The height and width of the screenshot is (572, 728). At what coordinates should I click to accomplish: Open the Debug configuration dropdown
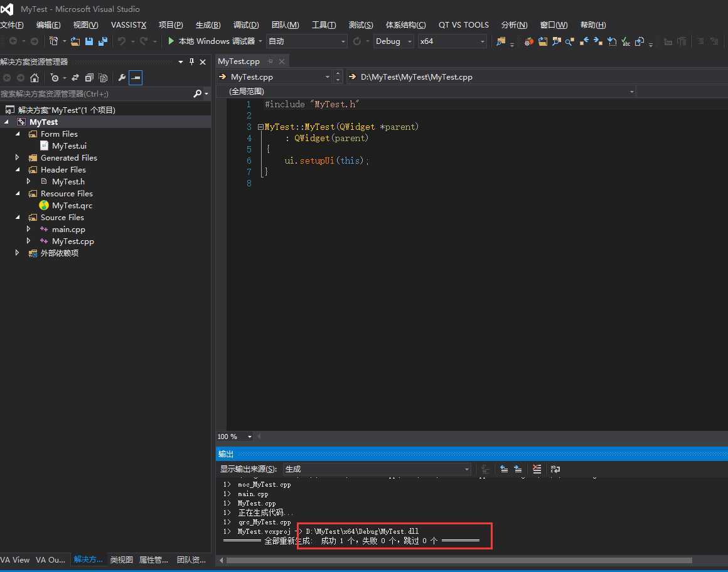click(393, 41)
